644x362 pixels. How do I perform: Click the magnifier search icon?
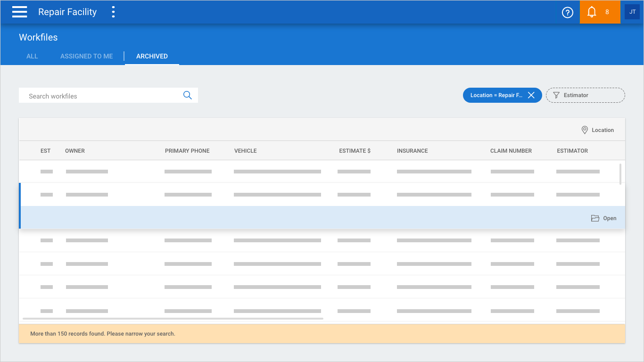click(187, 96)
